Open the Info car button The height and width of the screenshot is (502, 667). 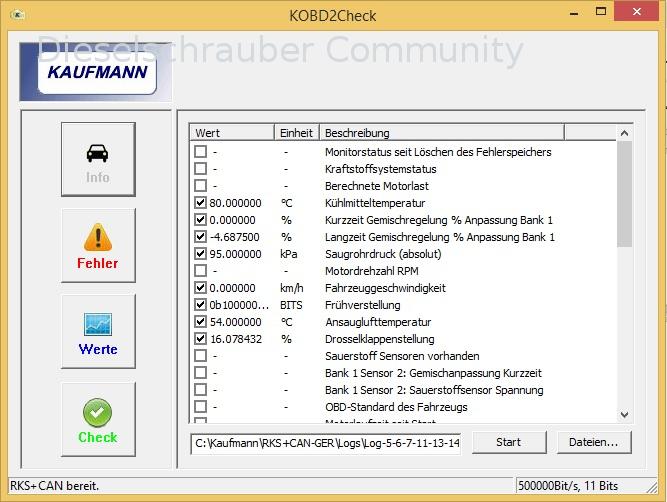(98, 160)
